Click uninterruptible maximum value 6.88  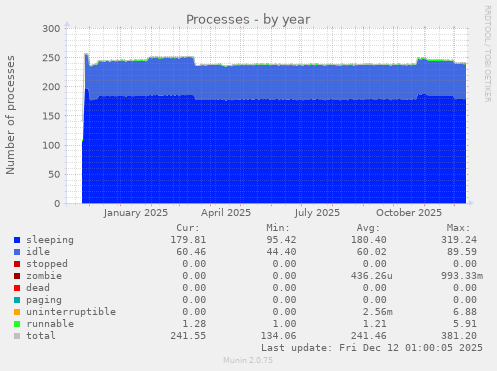coord(465,312)
